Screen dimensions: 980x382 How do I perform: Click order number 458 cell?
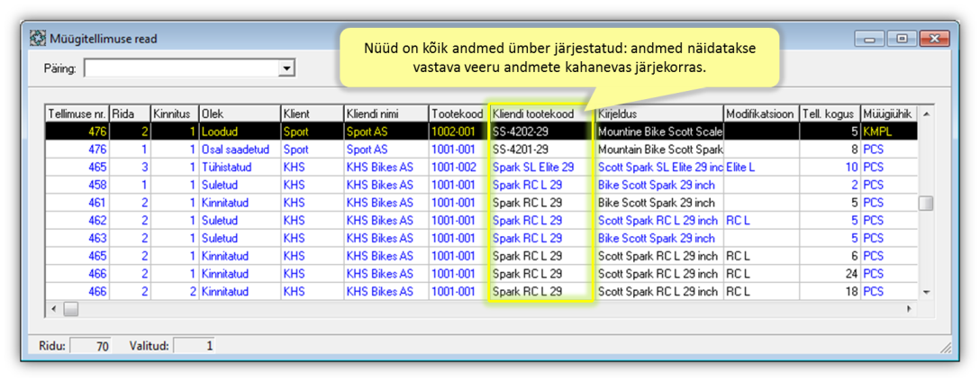78,185
